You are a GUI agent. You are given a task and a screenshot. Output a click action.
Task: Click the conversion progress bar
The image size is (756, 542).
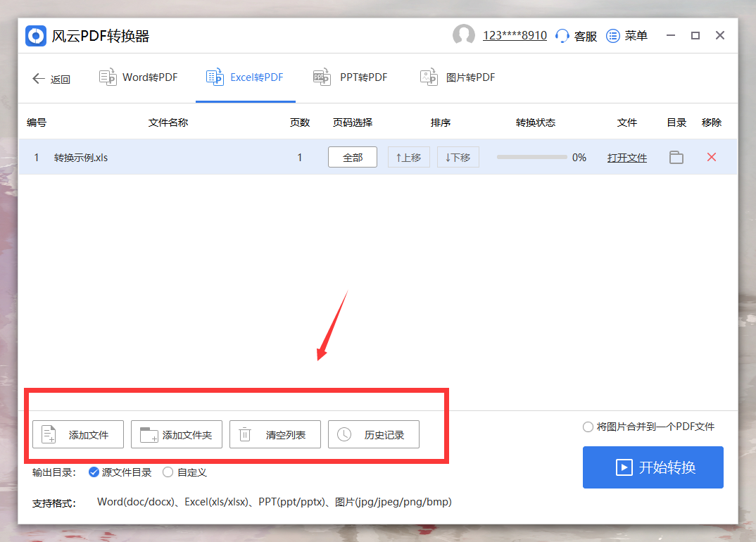[531, 157]
